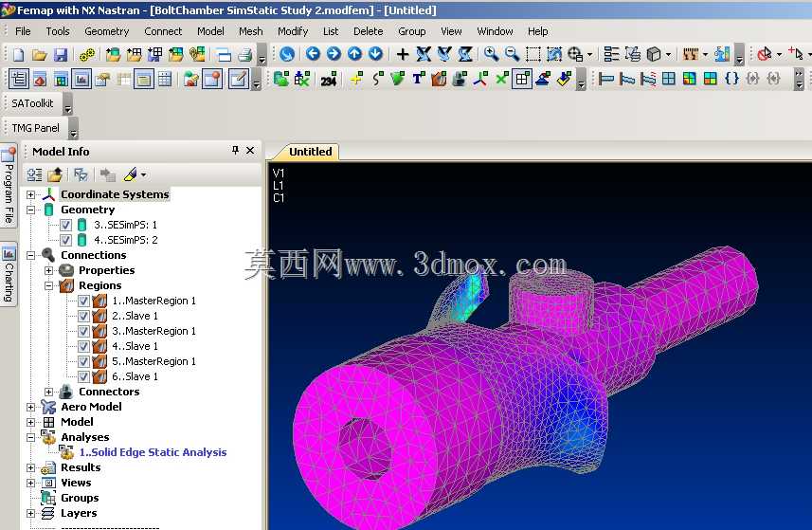Click the coordinate axes toolbar icon
The height and width of the screenshot is (530, 812).
pos(480,79)
